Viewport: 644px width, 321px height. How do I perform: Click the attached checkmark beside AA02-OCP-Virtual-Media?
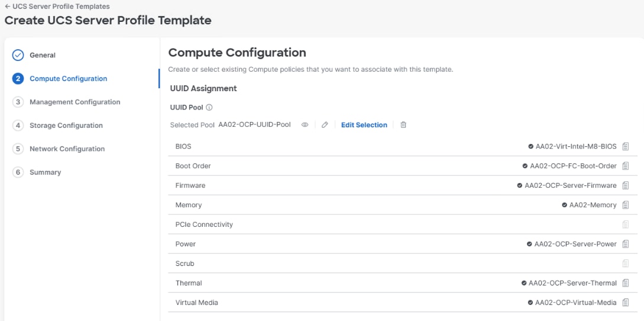coord(530,303)
